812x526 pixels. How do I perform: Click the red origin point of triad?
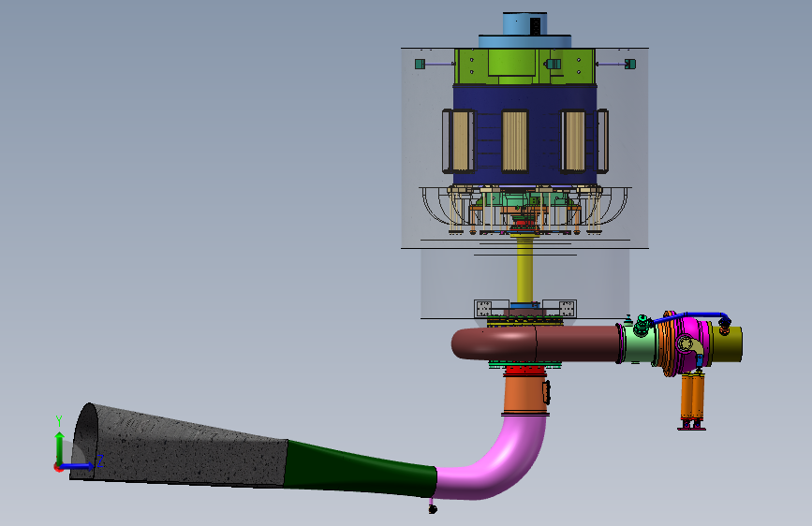[58, 467]
